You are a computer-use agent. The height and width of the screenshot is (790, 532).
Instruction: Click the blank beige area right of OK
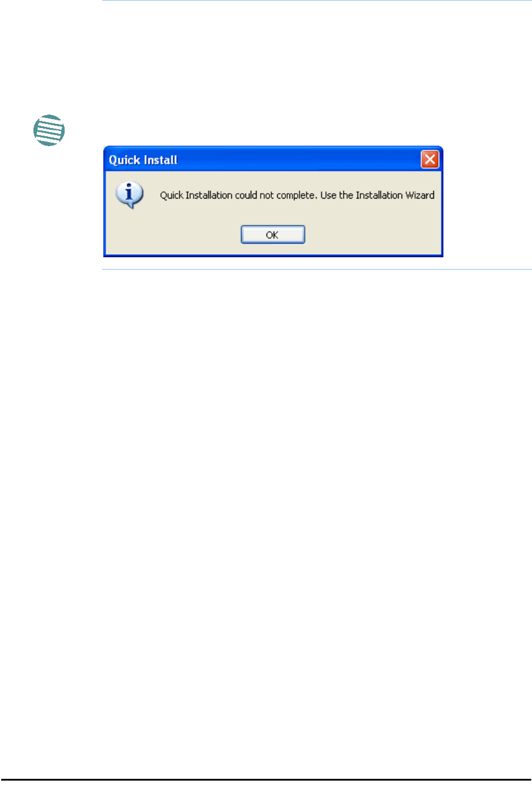[x=373, y=235]
